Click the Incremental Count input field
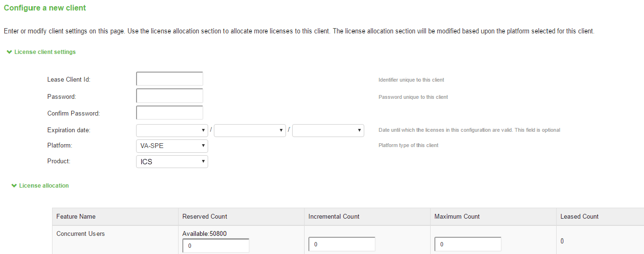The width and height of the screenshot is (644, 254). (342, 244)
